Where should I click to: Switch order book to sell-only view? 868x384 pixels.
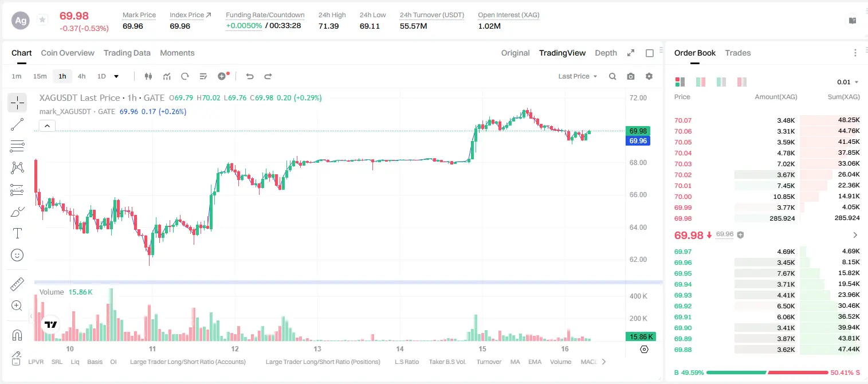(x=742, y=82)
